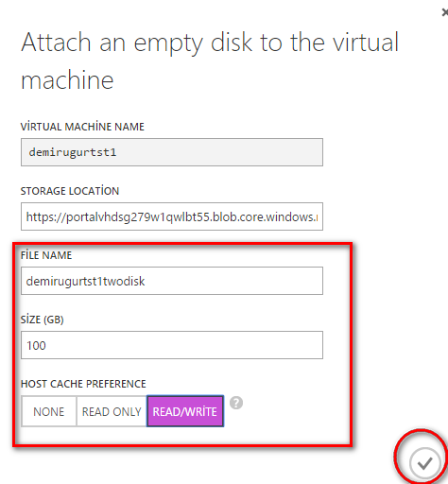The width and height of the screenshot is (448, 484).
Task: Click the Storage Location URL field
Action: 172,216
